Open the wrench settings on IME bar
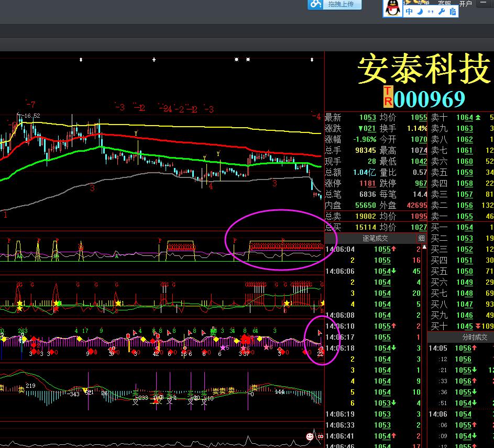 442,12
